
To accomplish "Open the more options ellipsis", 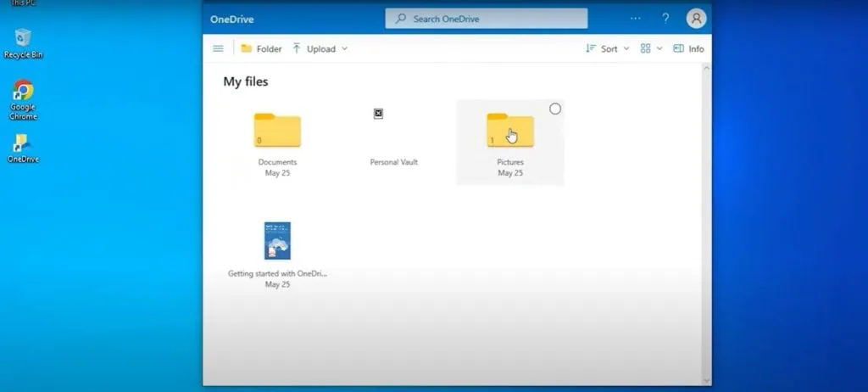I will [636, 19].
